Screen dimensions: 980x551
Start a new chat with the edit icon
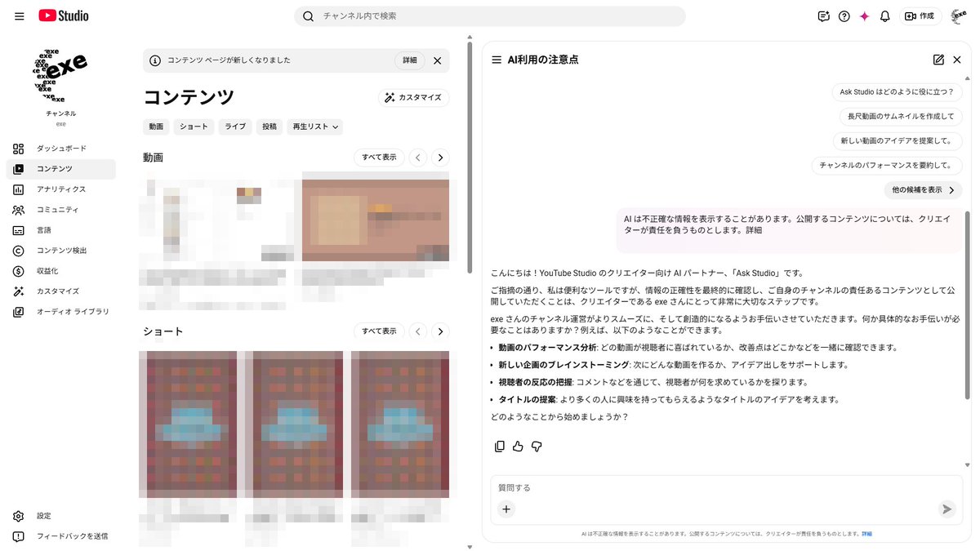(938, 60)
